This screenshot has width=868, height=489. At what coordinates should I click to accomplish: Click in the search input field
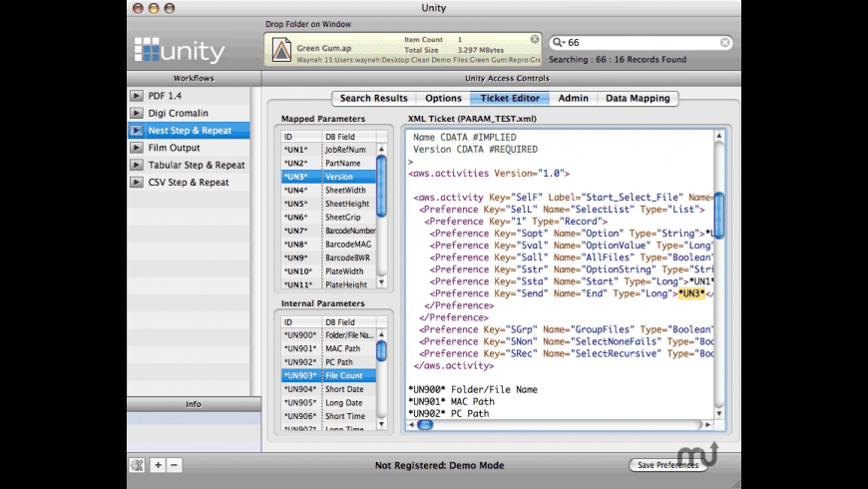pos(644,43)
